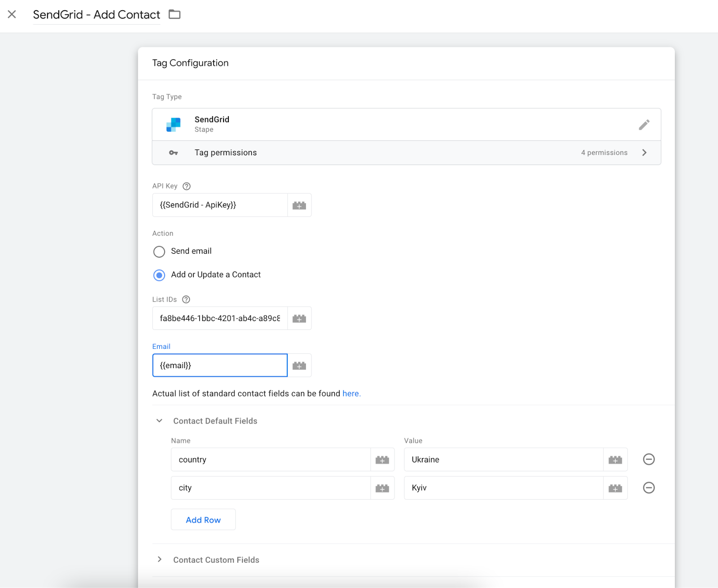Select the Send email radio option
This screenshot has height=588, width=718.
(x=159, y=251)
